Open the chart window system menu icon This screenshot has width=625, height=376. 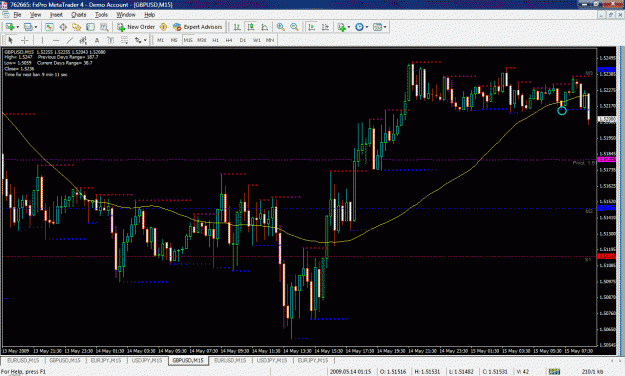coord(5,15)
